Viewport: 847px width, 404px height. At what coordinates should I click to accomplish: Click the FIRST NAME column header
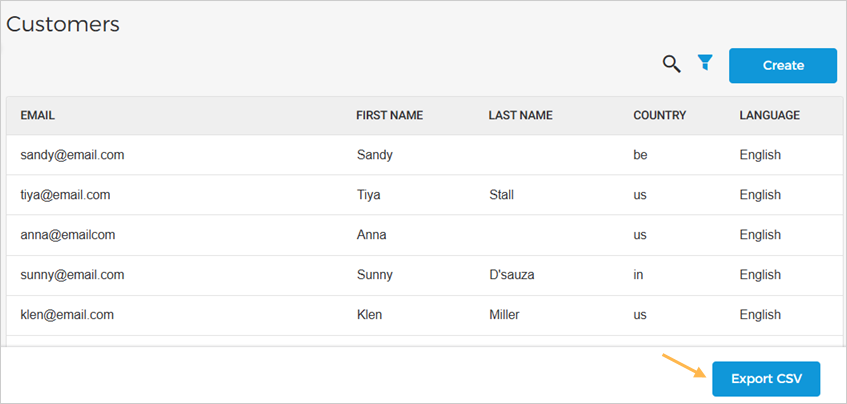click(x=389, y=115)
